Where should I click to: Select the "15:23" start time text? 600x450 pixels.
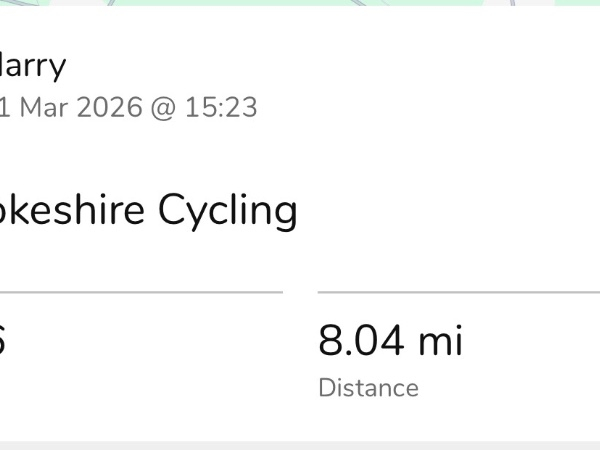click(x=221, y=108)
